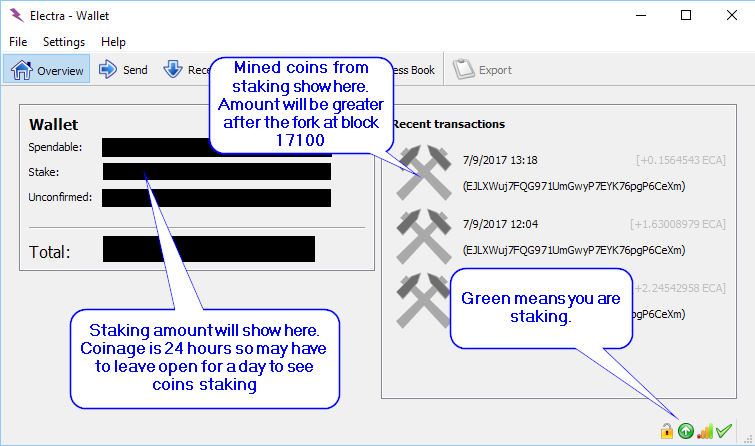This screenshot has height=446, width=755.
Task: Open the Address Book tab
Action: [x=414, y=70]
